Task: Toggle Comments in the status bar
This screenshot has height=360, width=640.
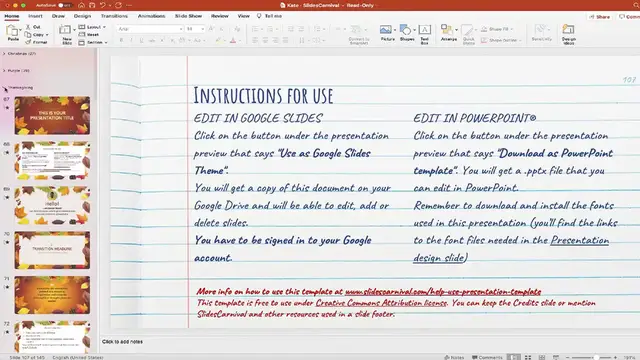Action: (x=487, y=357)
